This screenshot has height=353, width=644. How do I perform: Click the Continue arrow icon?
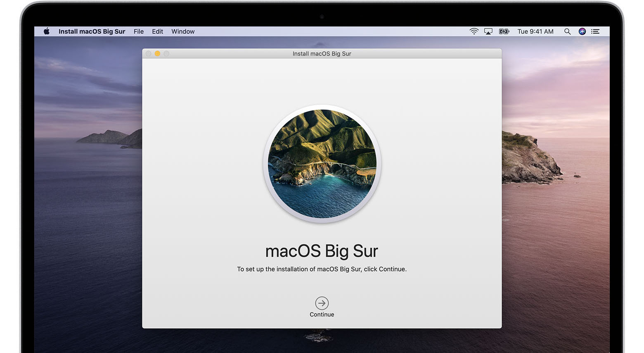click(322, 303)
